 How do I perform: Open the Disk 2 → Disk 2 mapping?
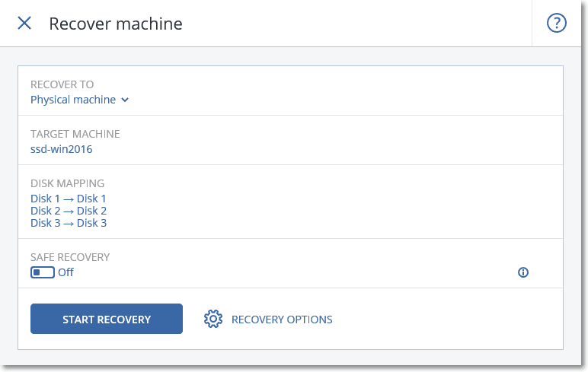pos(69,211)
